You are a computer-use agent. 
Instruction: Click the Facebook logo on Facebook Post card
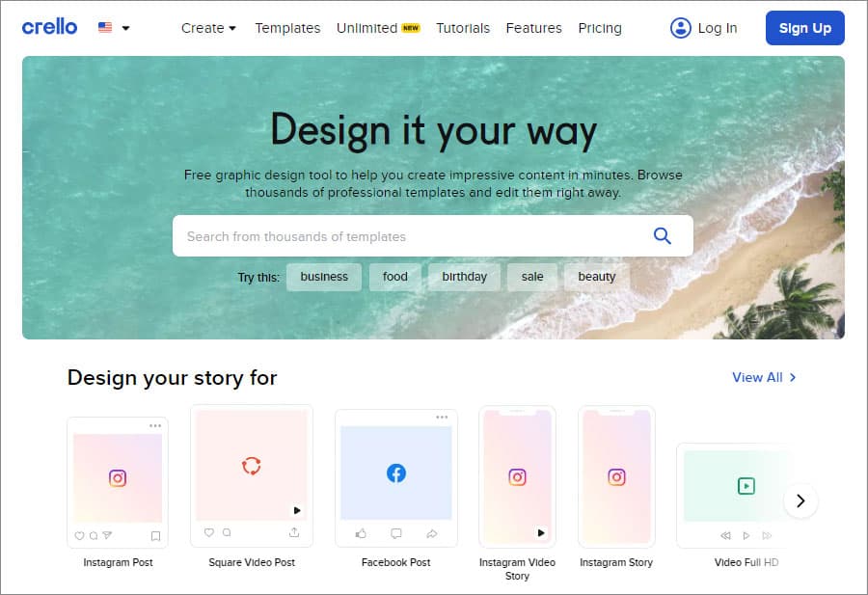pos(395,473)
